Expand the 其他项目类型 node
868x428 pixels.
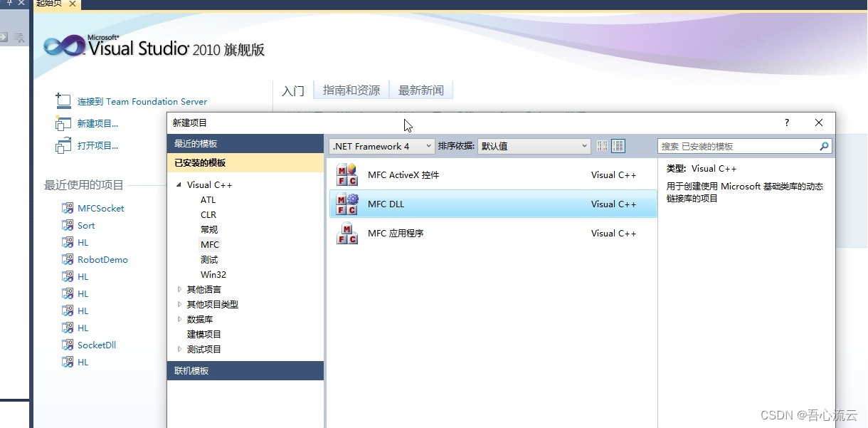pos(179,304)
